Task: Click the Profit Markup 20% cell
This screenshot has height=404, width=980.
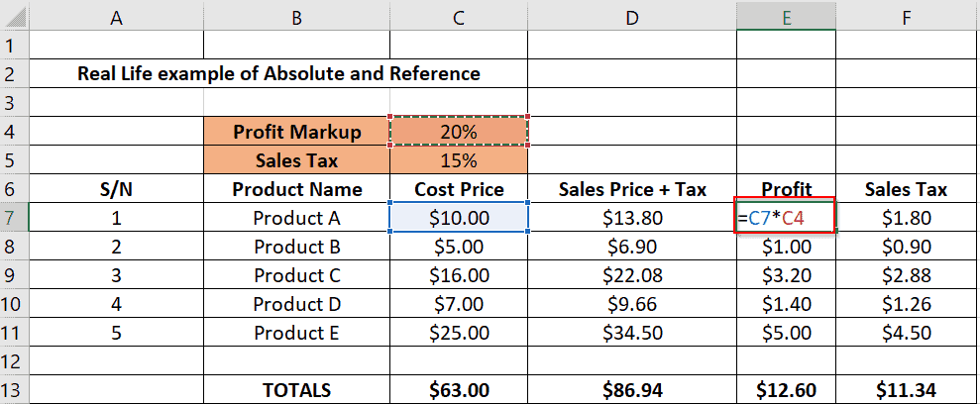Action: click(x=459, y=132)
